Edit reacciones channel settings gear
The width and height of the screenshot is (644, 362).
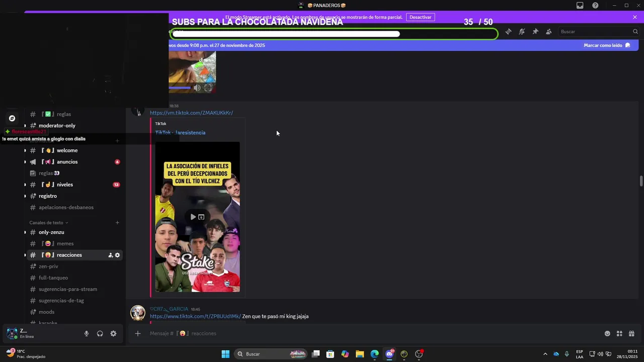[x=118, y=255]
